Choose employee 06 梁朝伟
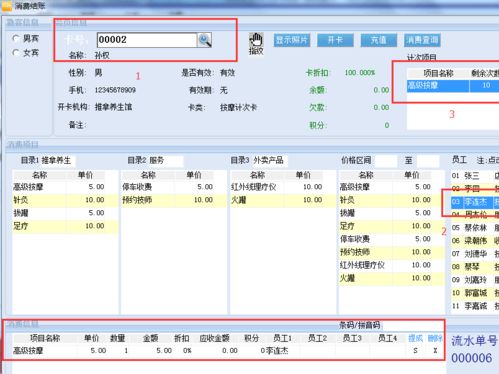This screenshot has height=374, width=499. pyautogui.click(x=475, y=241)
